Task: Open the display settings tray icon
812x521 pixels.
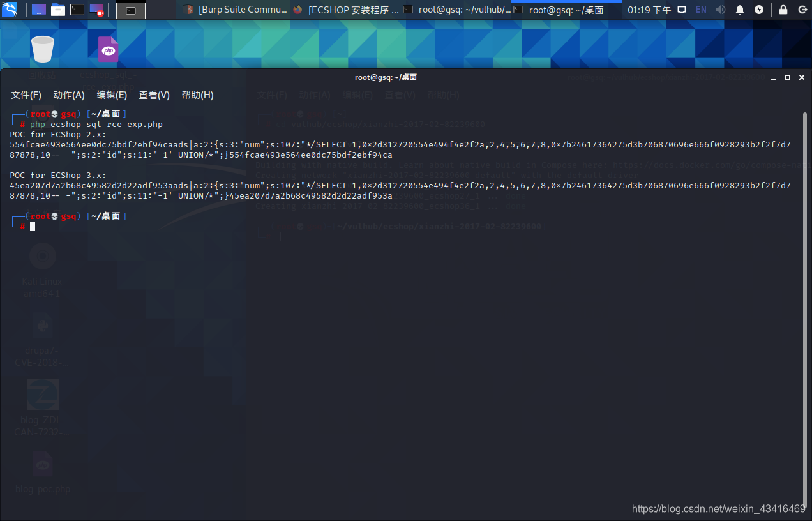Action: (x=682, y=10)
